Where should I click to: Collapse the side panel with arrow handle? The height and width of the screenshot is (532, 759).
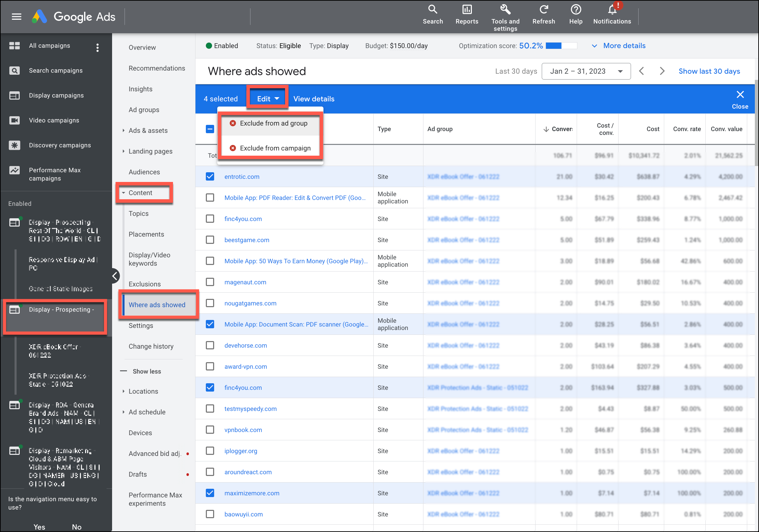(x=115, y=276)
